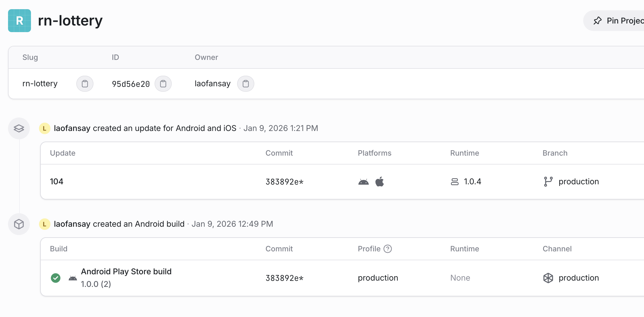Click runtime version 1.0.4
The height and width of the screenshot is (317, 644).
(x=473, y=182)
